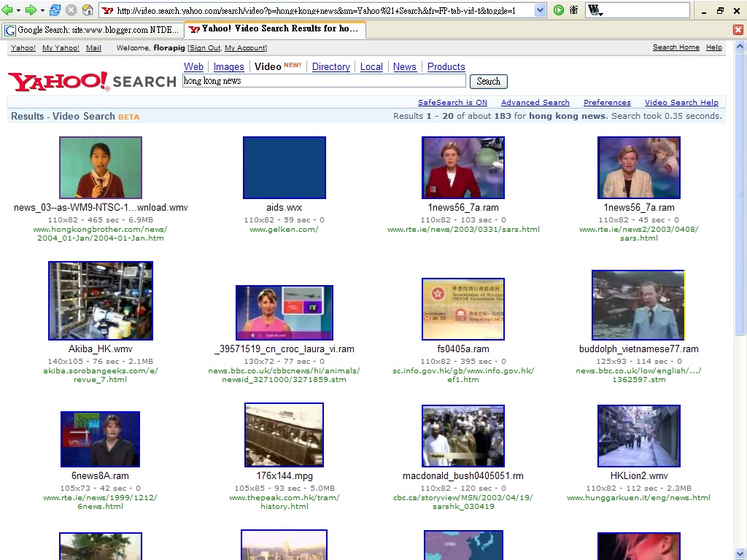
Task: Click the page scrollbar up arrow
Action: pos(740,46)
